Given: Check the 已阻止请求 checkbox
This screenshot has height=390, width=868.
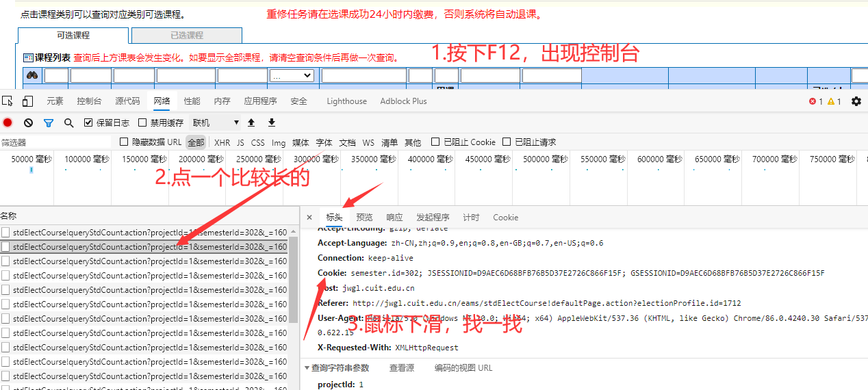Looking at the screenshot, I should tap(507, 142).
